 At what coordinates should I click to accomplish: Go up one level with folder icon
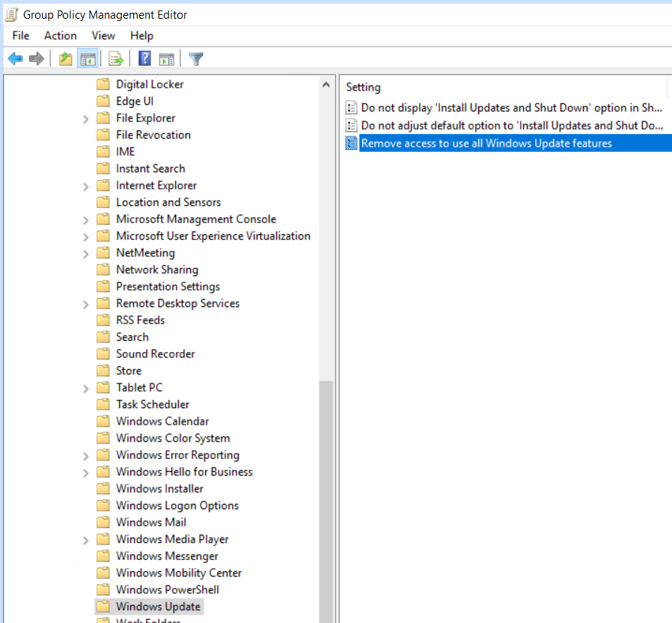pyautogui.click(x=66, y=59)
